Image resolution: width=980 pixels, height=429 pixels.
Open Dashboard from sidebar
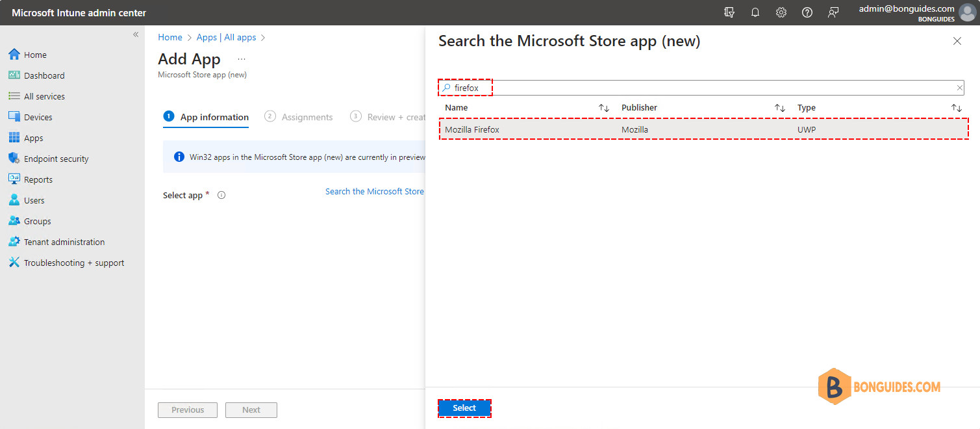pos(44,76)
